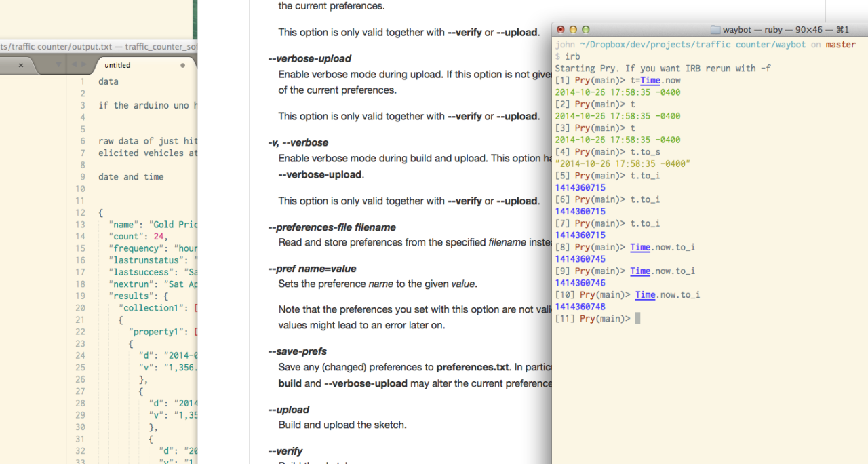Click the underlined Time on Pry line [8]
This screenshot has height=464, width=868.
click(x=641, y=247)
